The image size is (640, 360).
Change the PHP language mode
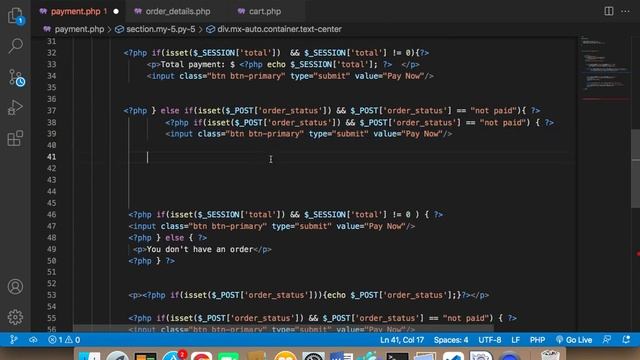coord(537,340)
